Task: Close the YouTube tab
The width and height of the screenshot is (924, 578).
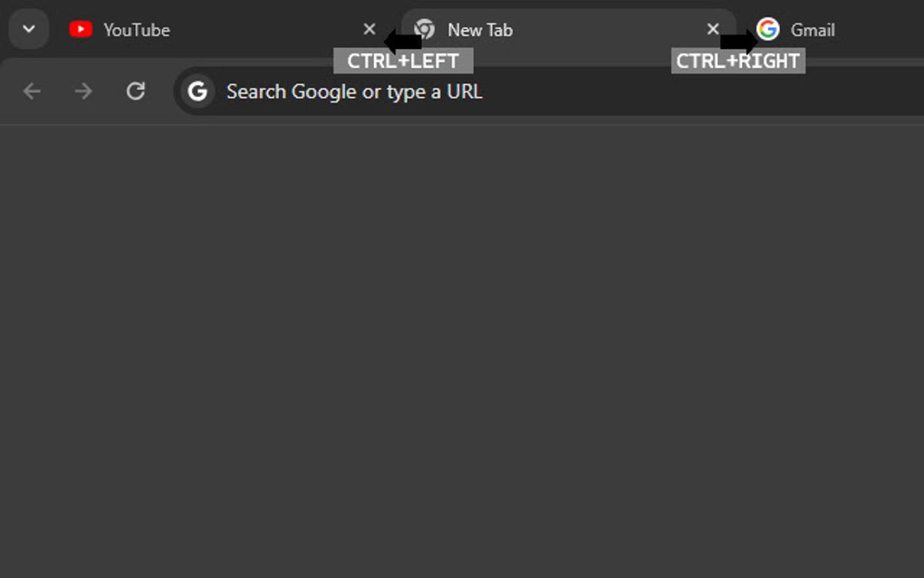Action: click(369, 28)
